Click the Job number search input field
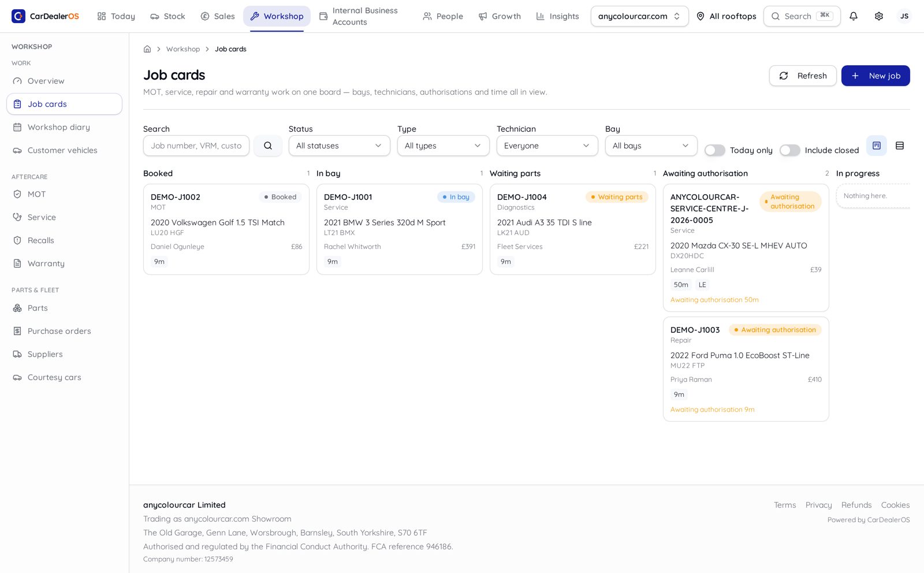The image size is (924, 573). tap(196, 146)
